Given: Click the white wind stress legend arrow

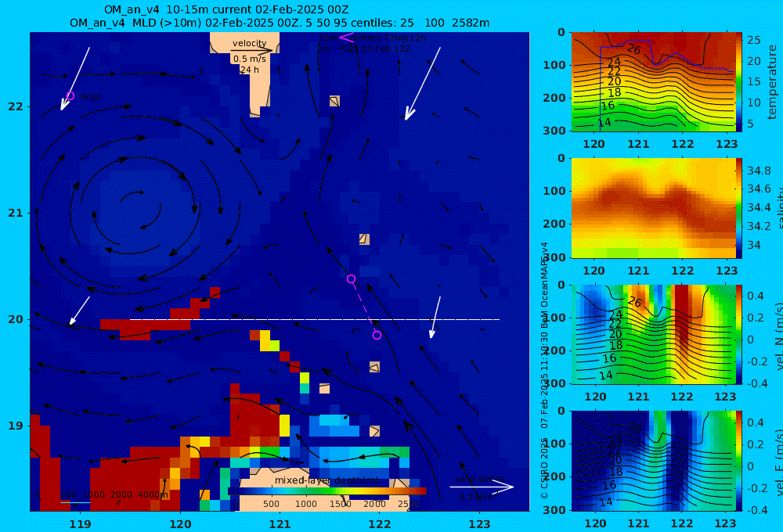Looking at the screenshot, I should [x=482, y=487].
